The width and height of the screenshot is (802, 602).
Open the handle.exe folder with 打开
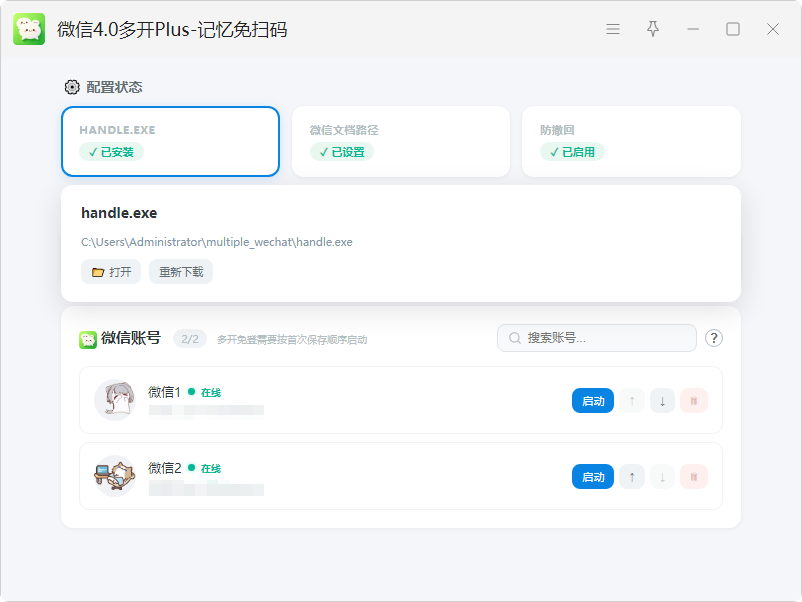pos(111,272)
